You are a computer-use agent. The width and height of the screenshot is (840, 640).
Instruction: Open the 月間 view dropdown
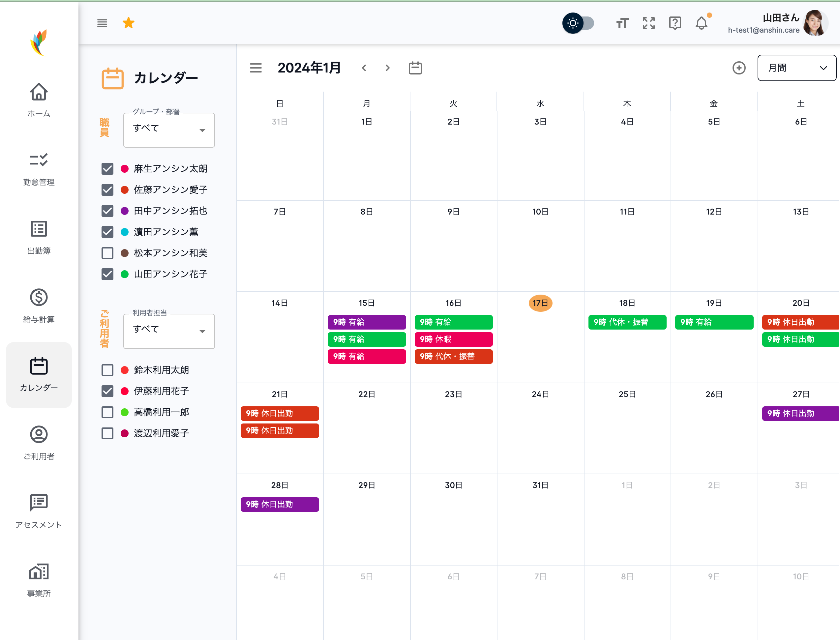point(796,68)
